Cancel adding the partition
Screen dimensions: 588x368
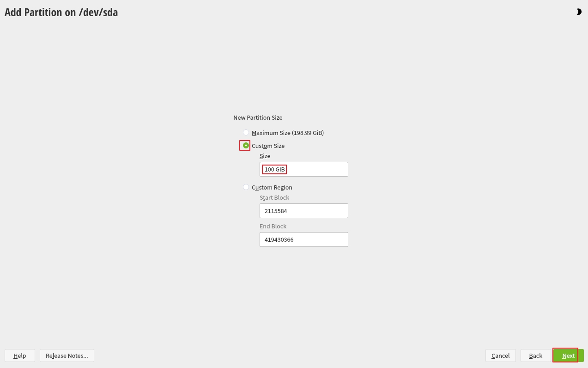tap(501, 356)
